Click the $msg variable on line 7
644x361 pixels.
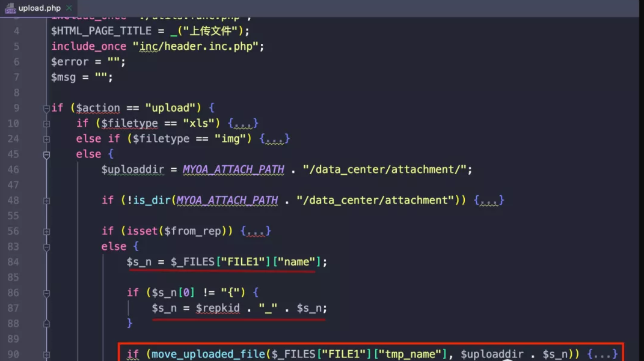point(63,77)
